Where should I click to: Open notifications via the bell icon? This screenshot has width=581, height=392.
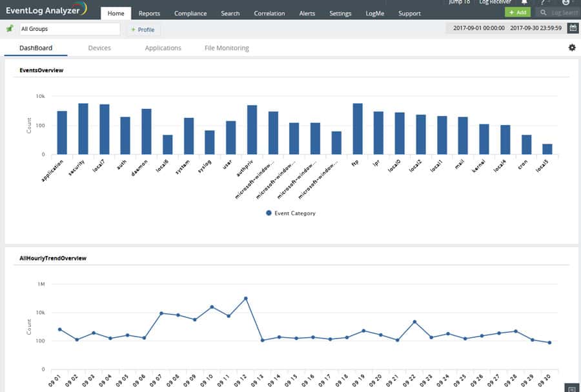524,3
